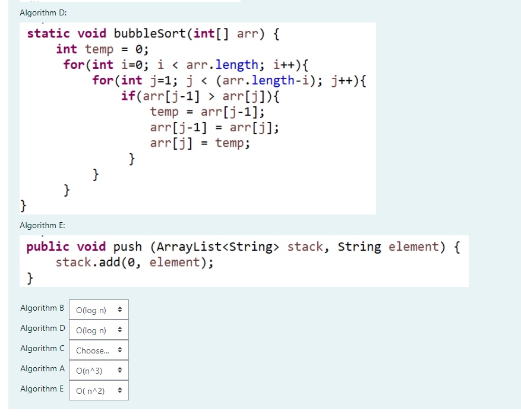
Task: Click the up-down arrows next to Choose...
Action: (121, 350)
